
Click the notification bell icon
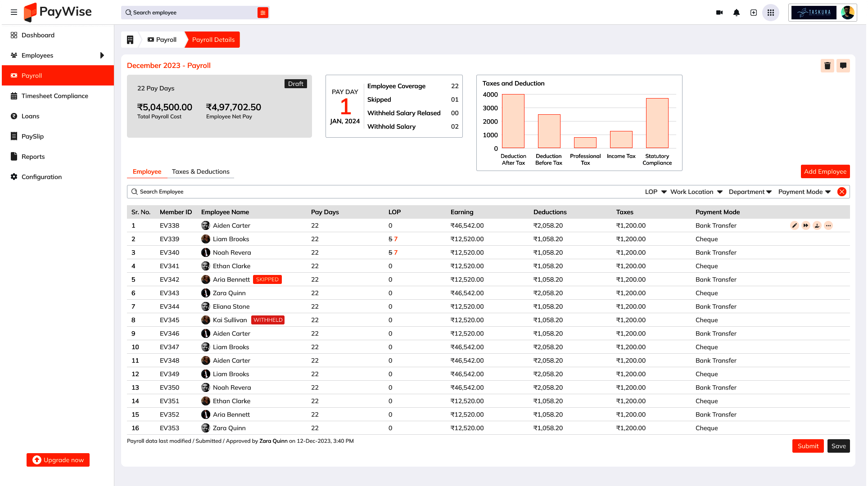click(x=737, y=13)
